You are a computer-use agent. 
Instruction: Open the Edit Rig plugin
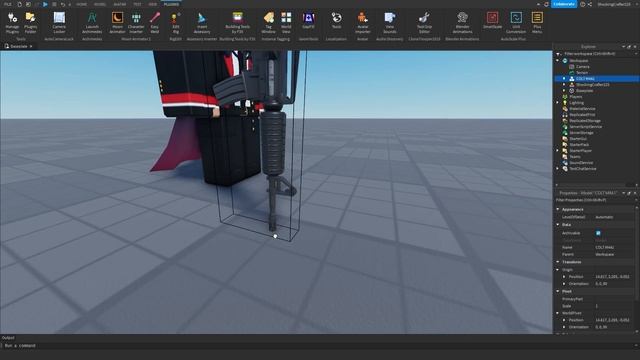pyautogui.click(x=176, y=23)
